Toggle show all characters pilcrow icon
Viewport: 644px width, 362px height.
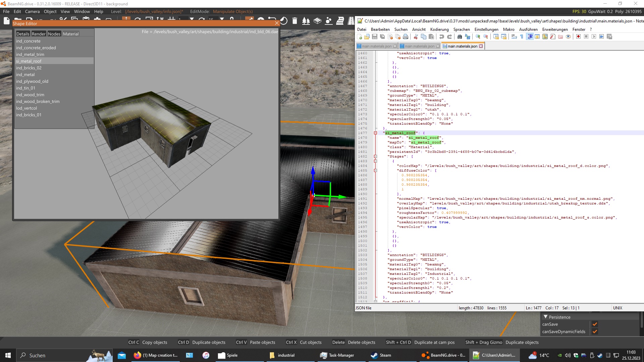tap(522, 37)
